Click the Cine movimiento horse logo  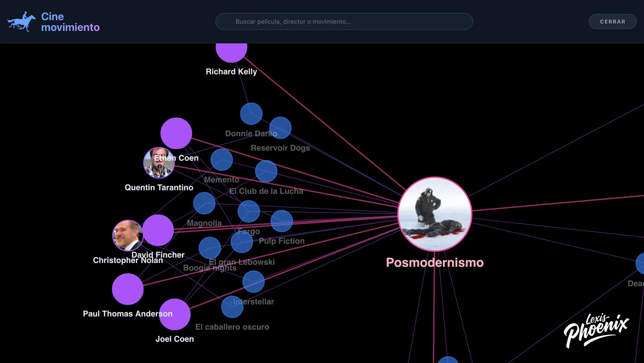click(21, 21)
